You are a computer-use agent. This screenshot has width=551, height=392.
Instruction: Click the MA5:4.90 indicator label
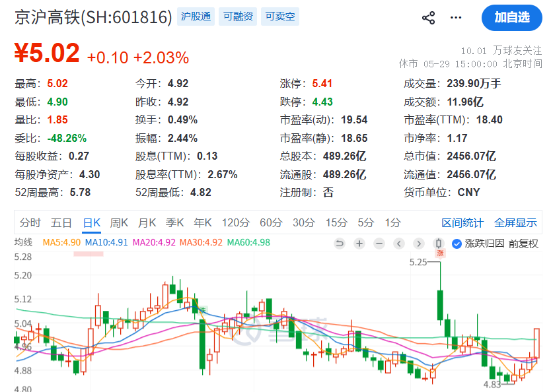point(61,242)
